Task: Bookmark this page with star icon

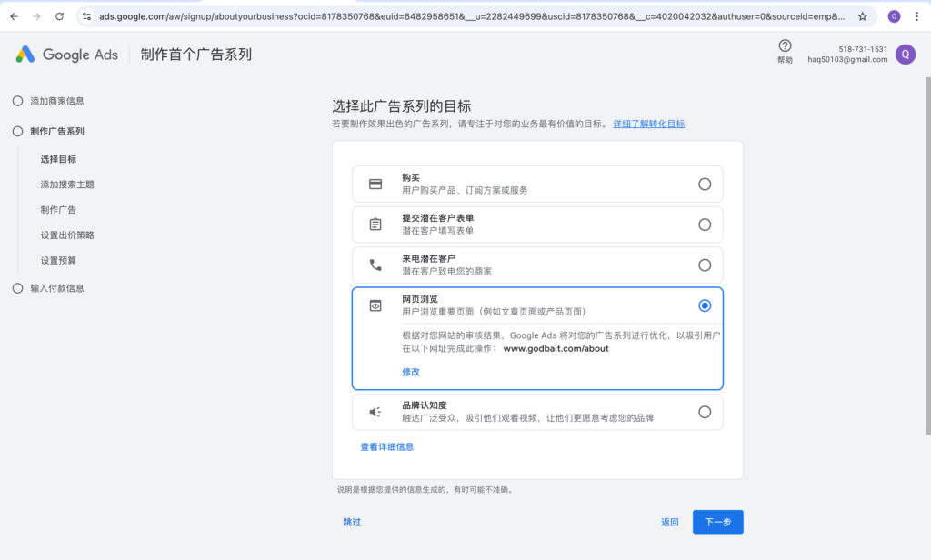Action: [862, 16]
